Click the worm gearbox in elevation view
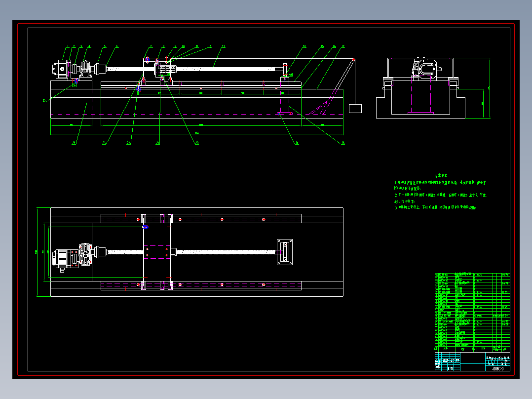Screen dimensions: 532x399 [x=85, y=69]
